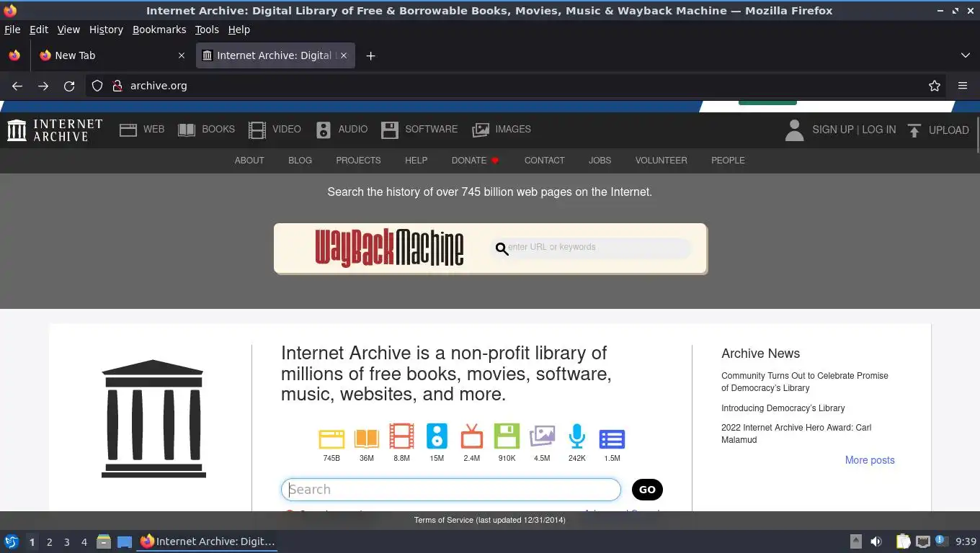Expand the list all tabs dropdown
This screenshot has height=553, width=980.
966,55
